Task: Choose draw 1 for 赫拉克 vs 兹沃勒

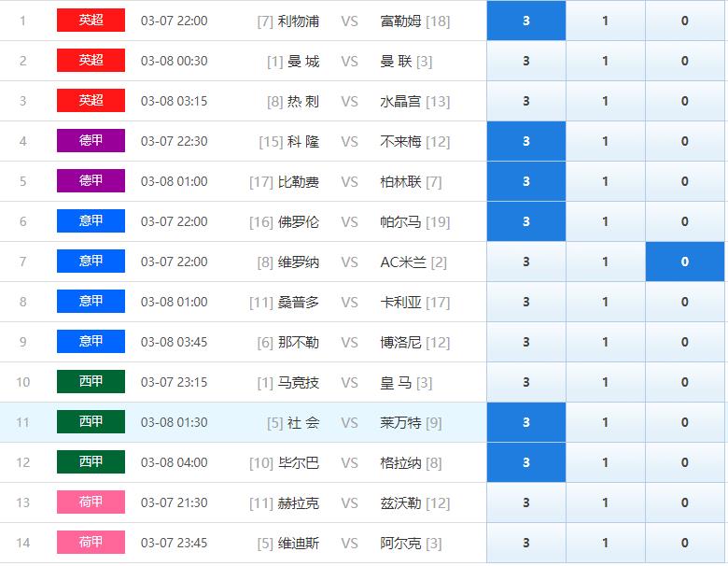Action: (606, 502)
